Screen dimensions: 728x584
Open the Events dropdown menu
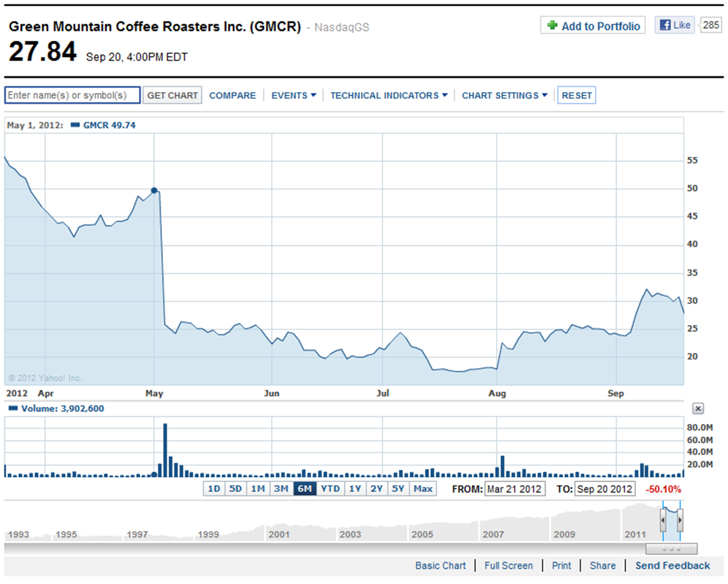(x=294, y=96)
